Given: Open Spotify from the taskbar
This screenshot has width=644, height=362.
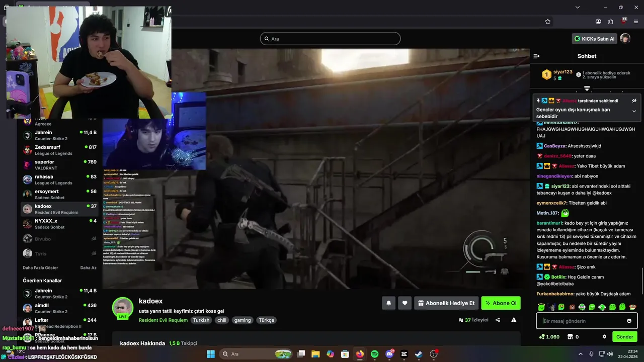Looking at the screenshot, I should (374, 354).
